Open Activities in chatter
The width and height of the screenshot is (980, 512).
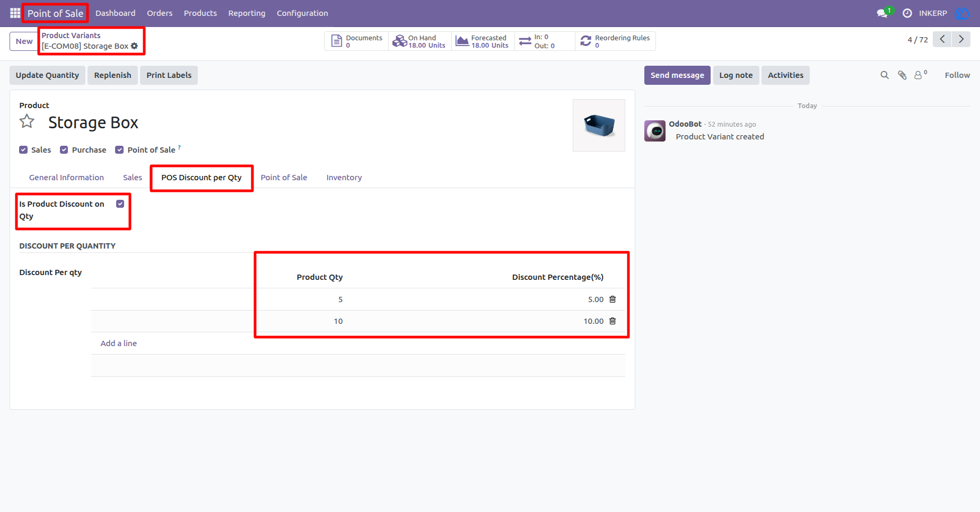tap(785, 75)
